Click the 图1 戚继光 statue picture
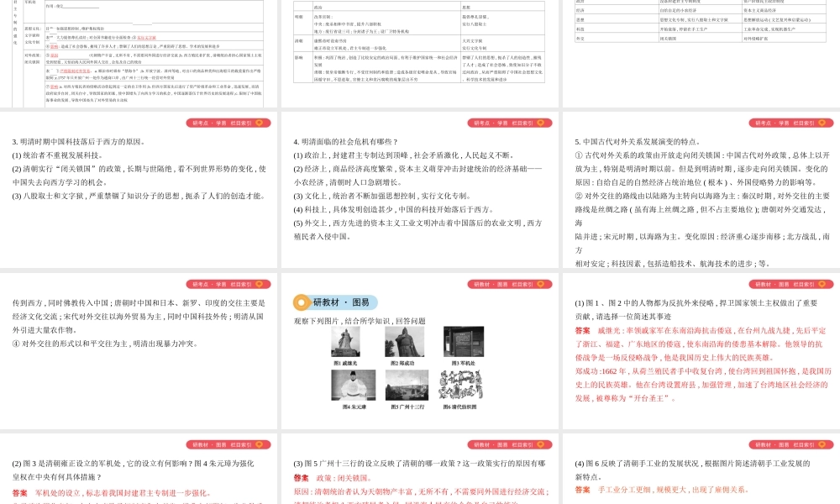 click(345, 342)
